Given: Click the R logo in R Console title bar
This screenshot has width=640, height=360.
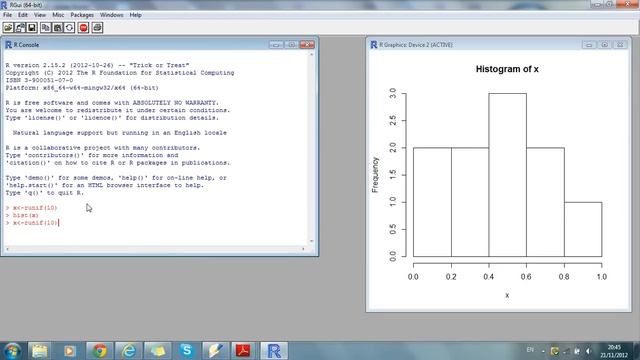Looking at the screenshot, I should 8,44.
